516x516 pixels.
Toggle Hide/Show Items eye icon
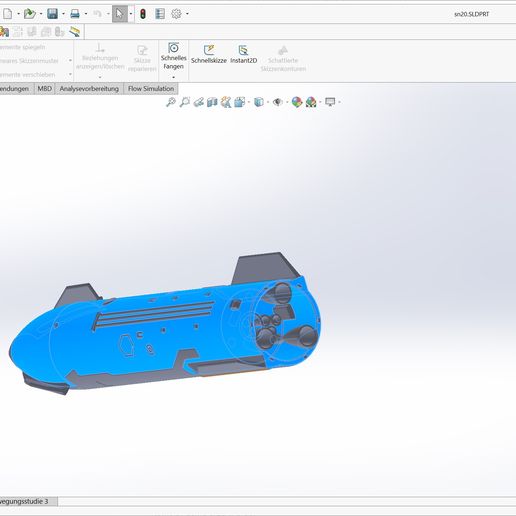pos(277,102)
